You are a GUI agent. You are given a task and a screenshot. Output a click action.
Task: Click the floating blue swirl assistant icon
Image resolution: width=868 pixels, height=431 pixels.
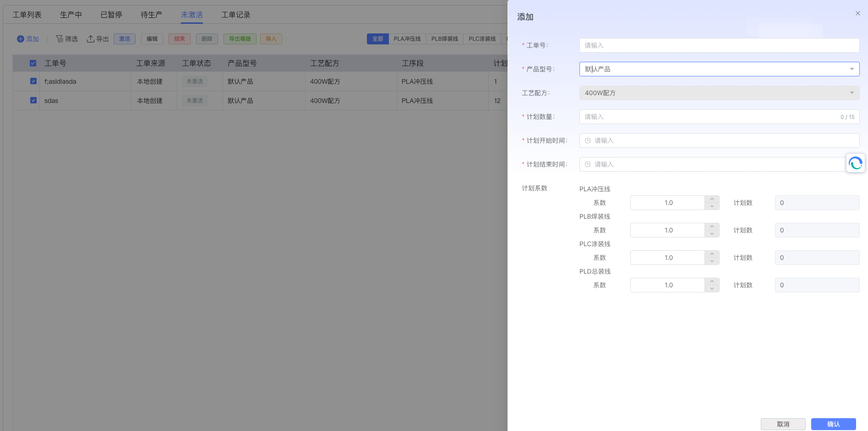point(855,163)
